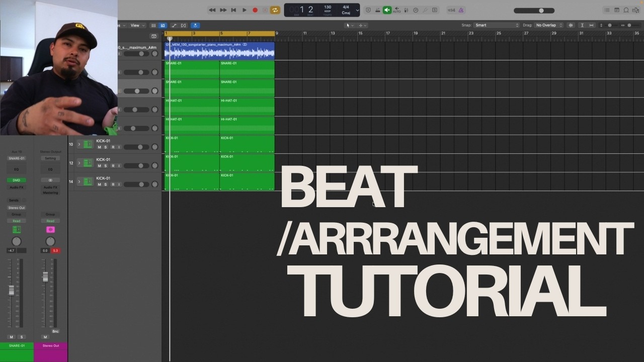Click the Fast Forward transport button
Screen dimensions: 644x362
(223, 10)
